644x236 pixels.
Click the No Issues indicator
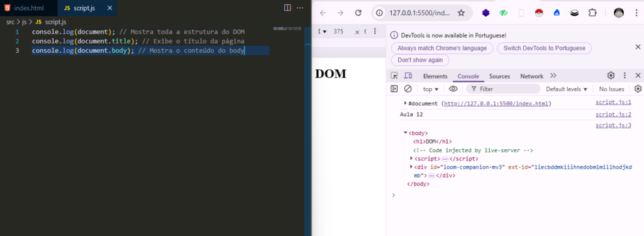tap(611, 89)
